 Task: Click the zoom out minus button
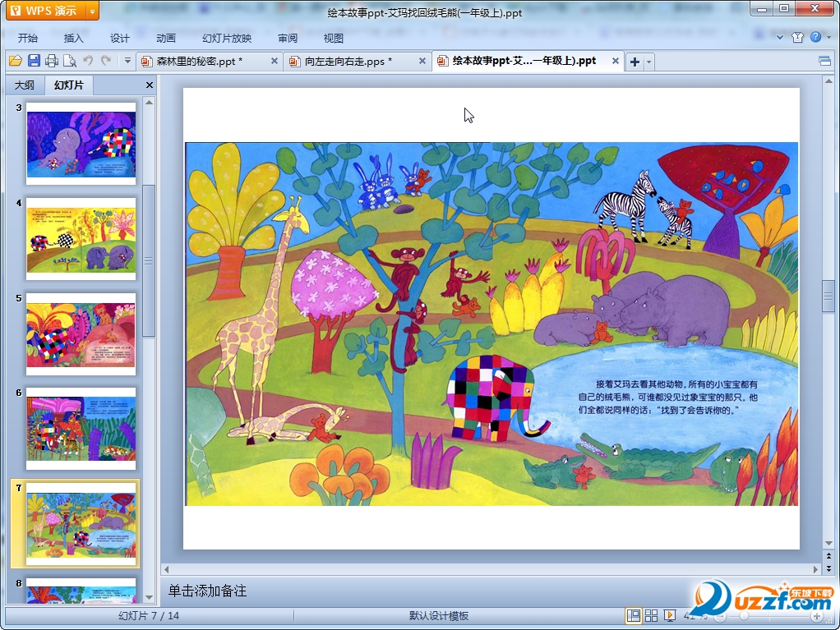pyautogui.click(x=721, y=617)
